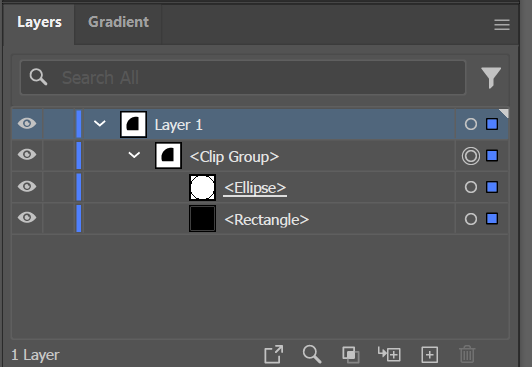This screenshot has width=532, height=367.
Task: Click the Ellipse selection color square
Action: (x=492, y=187)
